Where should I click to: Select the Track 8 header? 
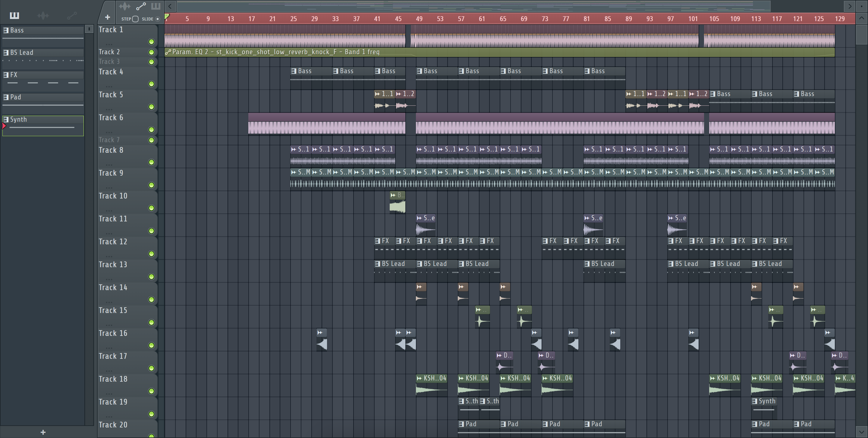[x=127, y=157]
